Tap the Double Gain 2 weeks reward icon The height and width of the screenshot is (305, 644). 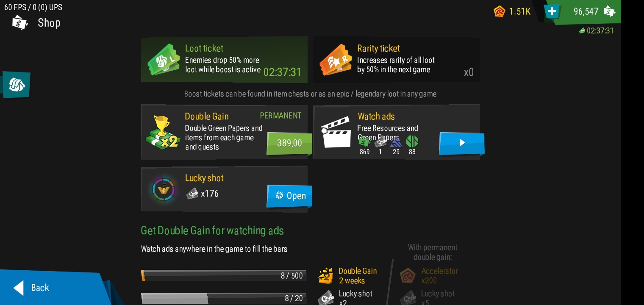(x=325, y=275)
